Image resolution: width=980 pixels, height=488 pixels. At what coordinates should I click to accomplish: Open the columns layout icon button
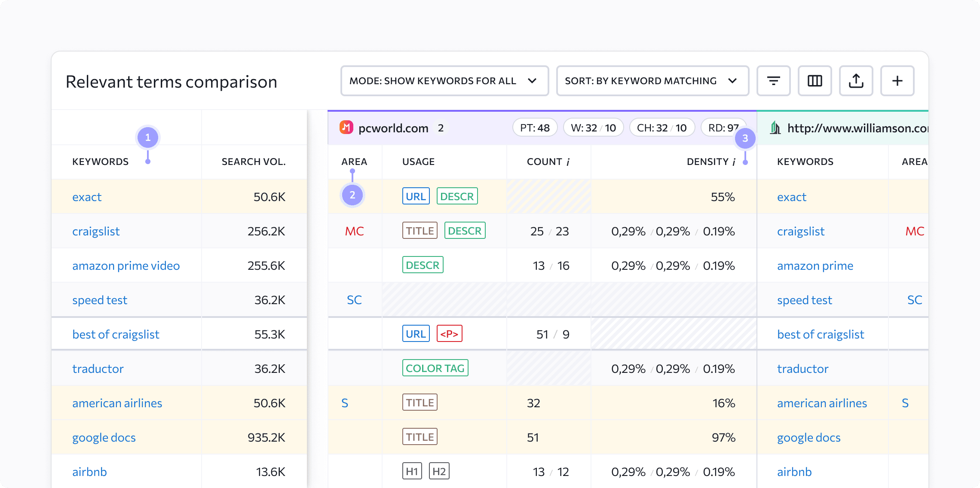pyautogui.click(x=815, y=81)
